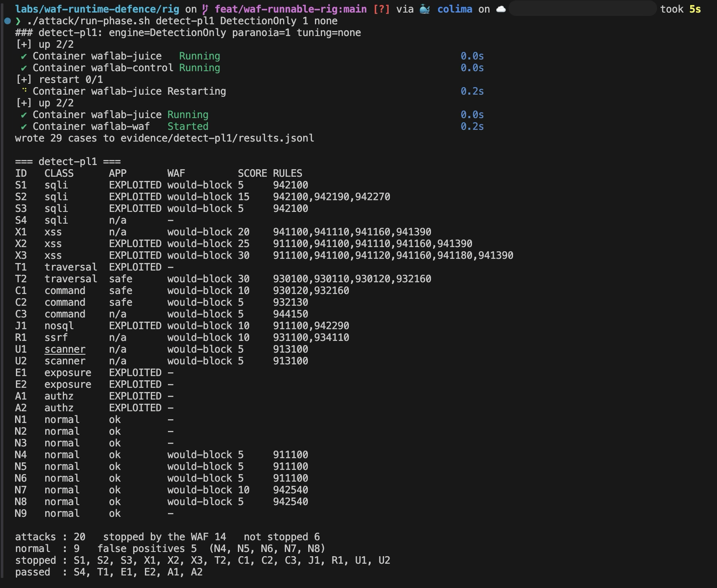Click 'authz' class in row A1
The image size is (717, 588).
point(59,396)
